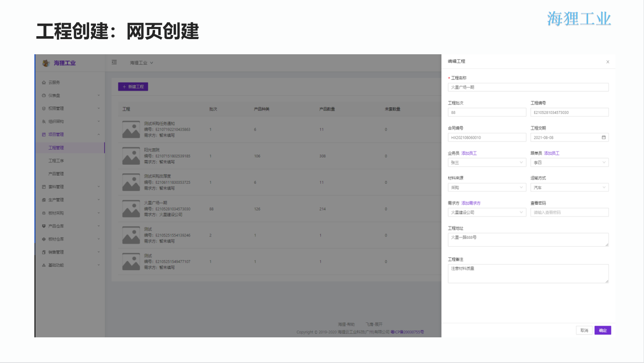This screenshot has height=363, width=644.
Task: Open the 材料来源 dropdown showing 采购
Action: [x=487, y=188]
